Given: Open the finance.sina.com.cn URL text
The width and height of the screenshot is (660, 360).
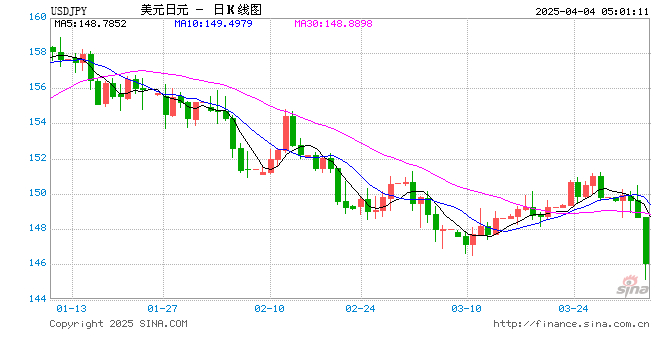Looking at the screenshot, I should tap(571, 324).
